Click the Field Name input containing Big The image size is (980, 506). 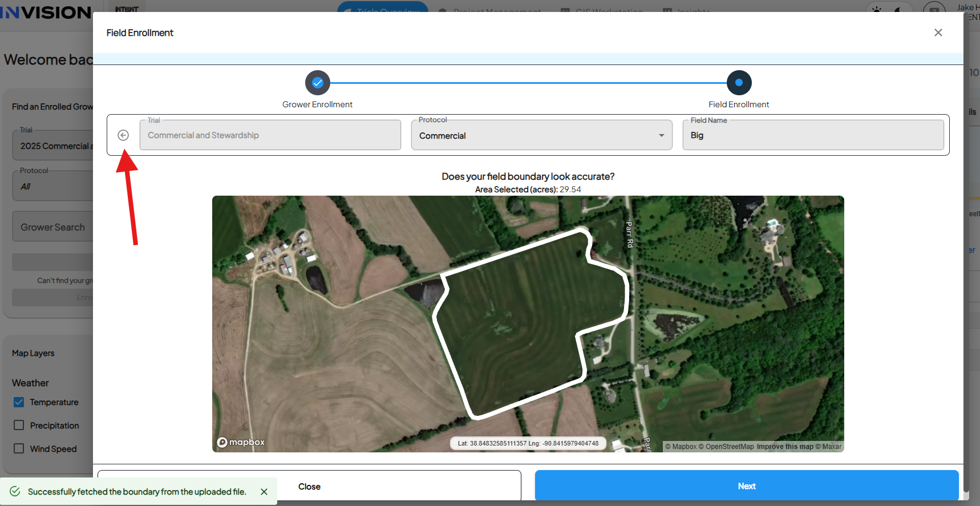813,135
